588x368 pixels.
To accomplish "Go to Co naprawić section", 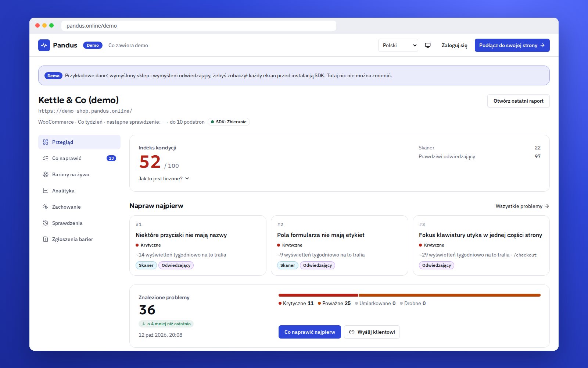I will click(x=79, y=158).
